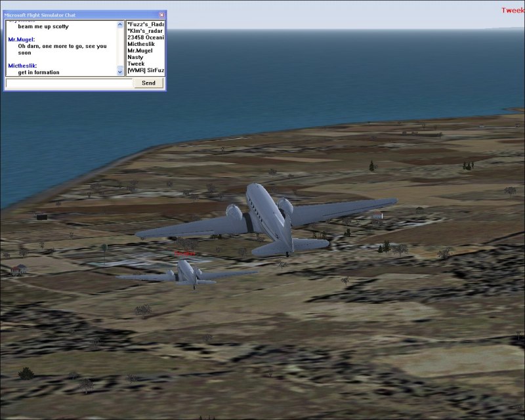Click the 'get in formation' chat message
This screenshot has width=525, height=420.
point(39,72)
